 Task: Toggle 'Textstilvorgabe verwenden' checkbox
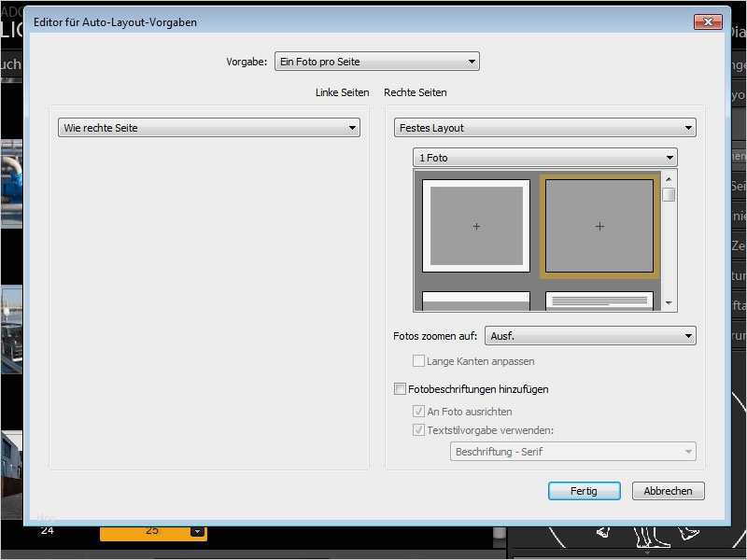coord(418,430)
